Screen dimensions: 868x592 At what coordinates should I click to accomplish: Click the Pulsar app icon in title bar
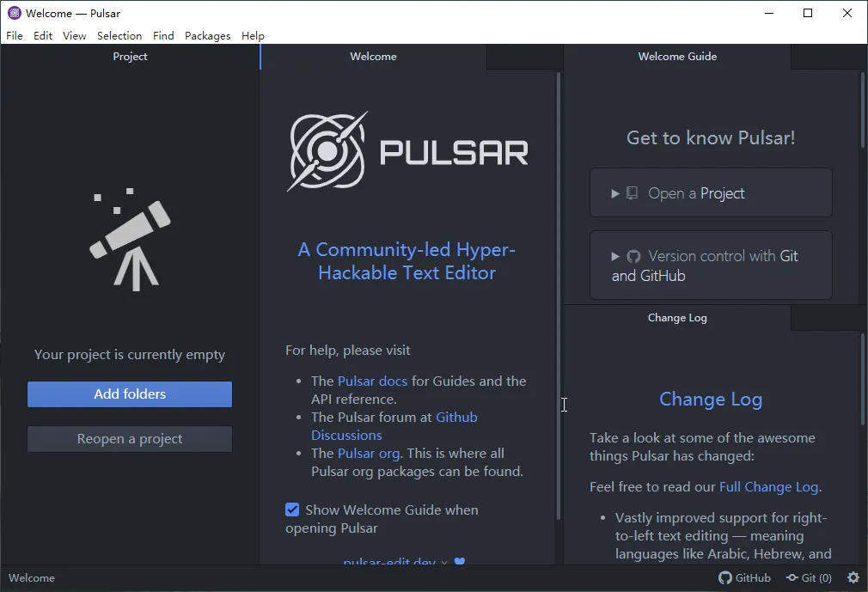15,13
